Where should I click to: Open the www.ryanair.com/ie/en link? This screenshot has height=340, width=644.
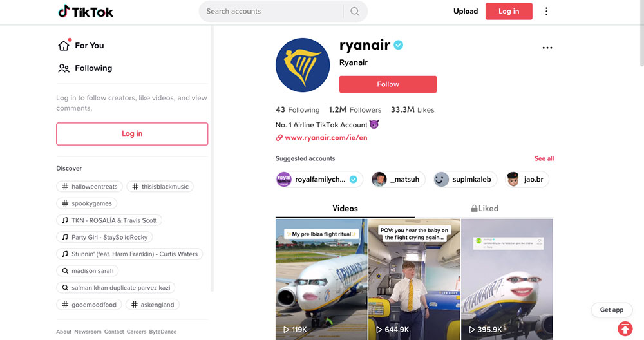[325, 138]
